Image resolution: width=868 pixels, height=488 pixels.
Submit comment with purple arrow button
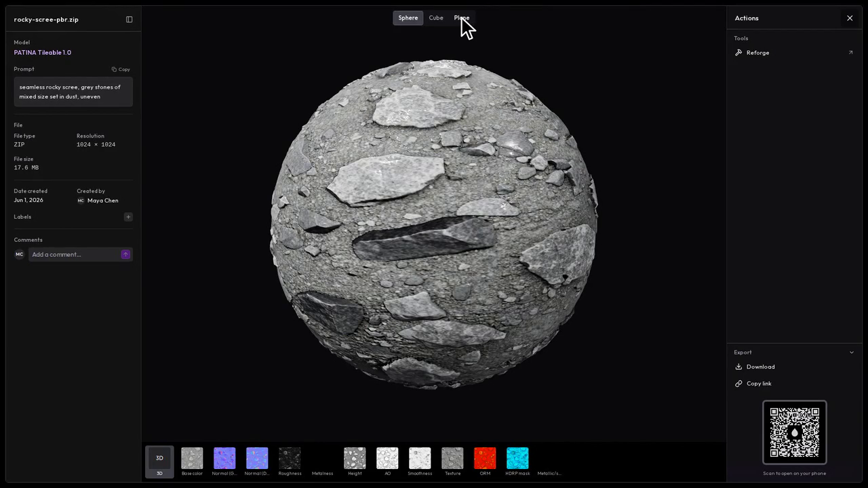tap(125, 254)
